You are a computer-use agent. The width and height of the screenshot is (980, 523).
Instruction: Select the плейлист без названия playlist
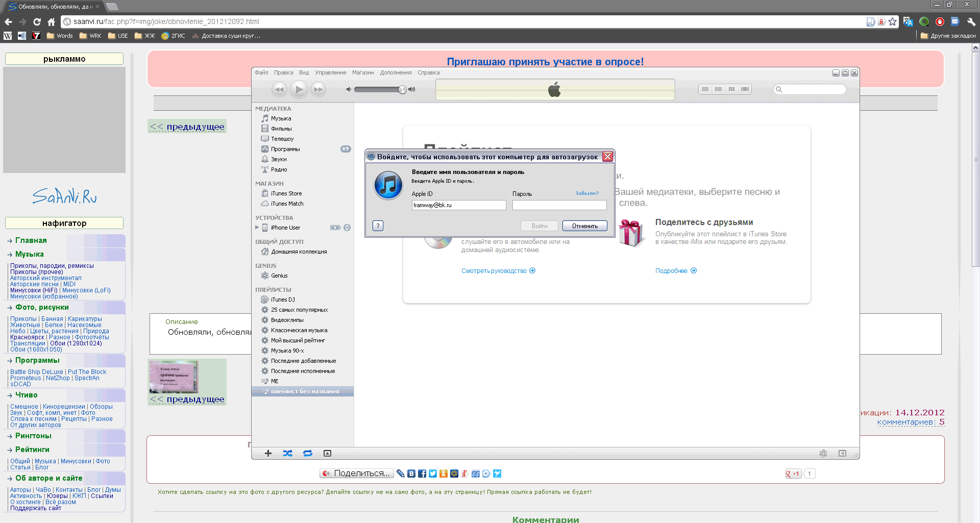click(x=303, y=391)
